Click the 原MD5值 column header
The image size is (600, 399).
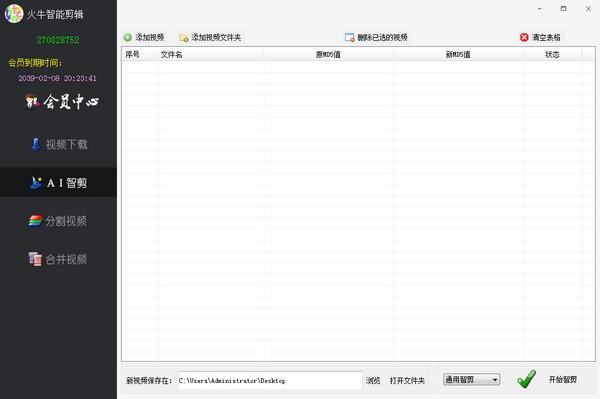pyautogui.click(x=328, y=55)
